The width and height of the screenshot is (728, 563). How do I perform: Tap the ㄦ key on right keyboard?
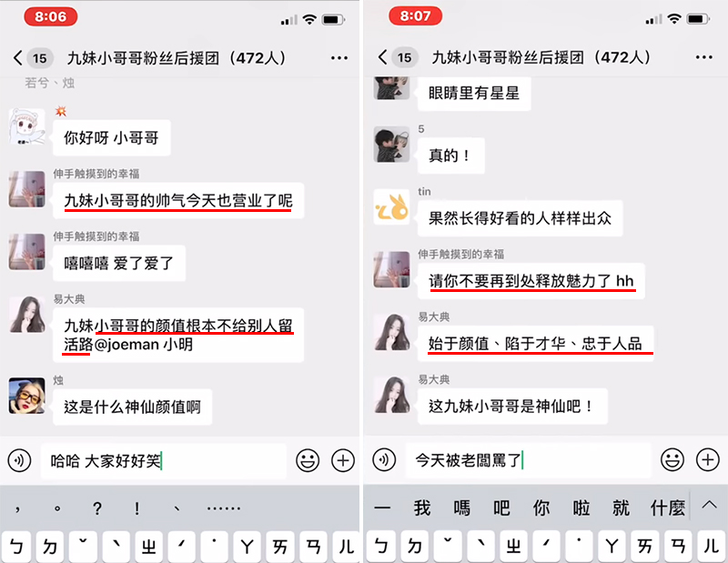[x=712, y=547]
